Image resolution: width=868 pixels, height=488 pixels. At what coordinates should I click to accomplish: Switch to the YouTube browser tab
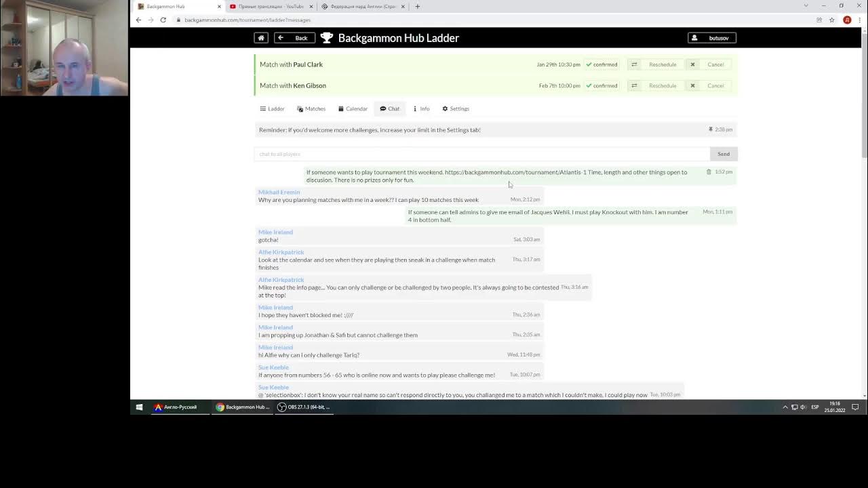[x=271, y=6]
